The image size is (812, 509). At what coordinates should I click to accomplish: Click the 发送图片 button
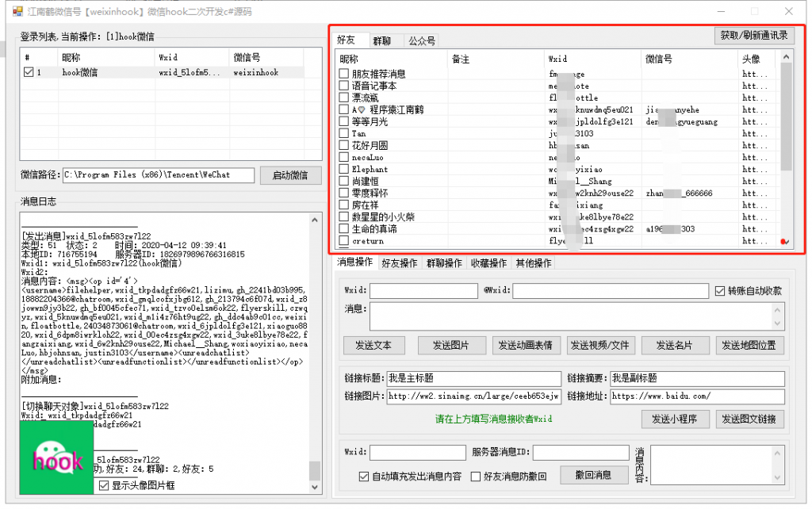click(451, 346)
